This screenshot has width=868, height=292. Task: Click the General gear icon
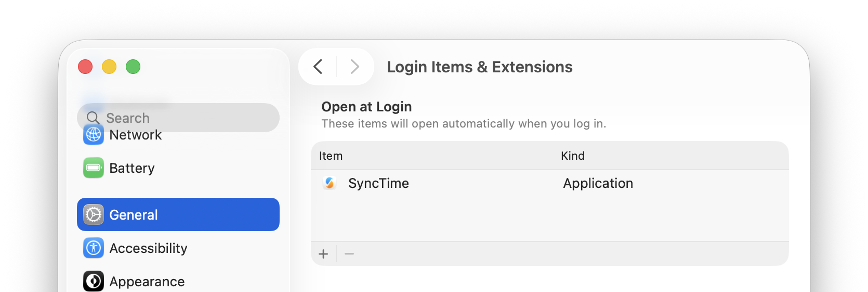[x=94, y=214]
